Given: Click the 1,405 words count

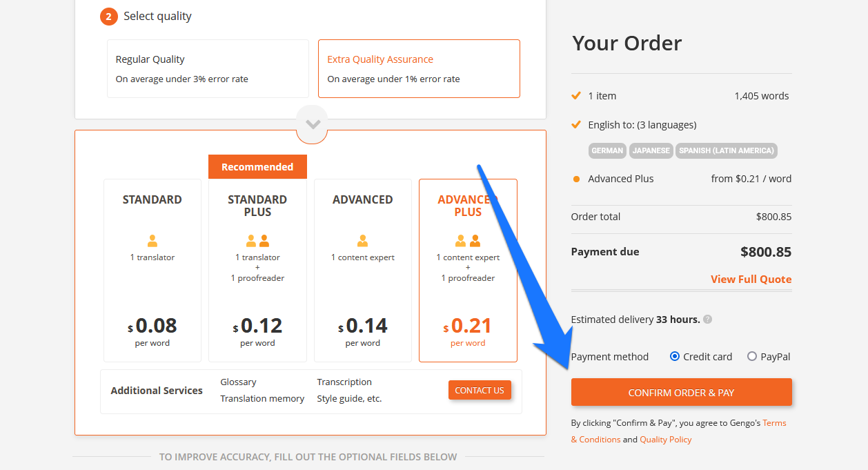Looking at the screenshot, I should [762, 96].
